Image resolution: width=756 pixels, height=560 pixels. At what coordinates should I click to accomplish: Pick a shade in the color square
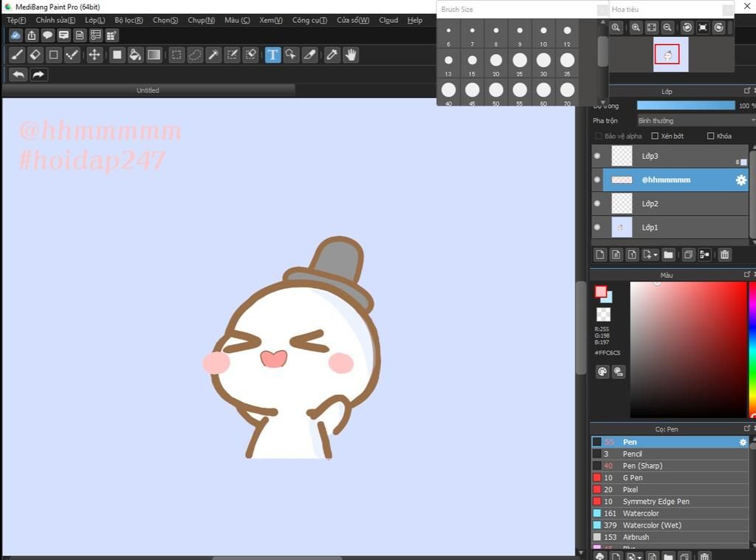688,349
